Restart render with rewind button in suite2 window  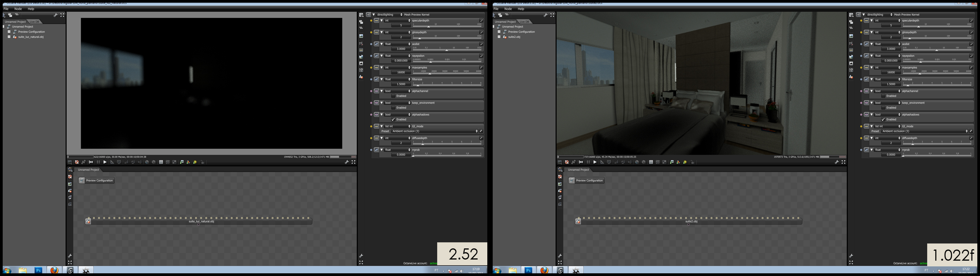581,162
